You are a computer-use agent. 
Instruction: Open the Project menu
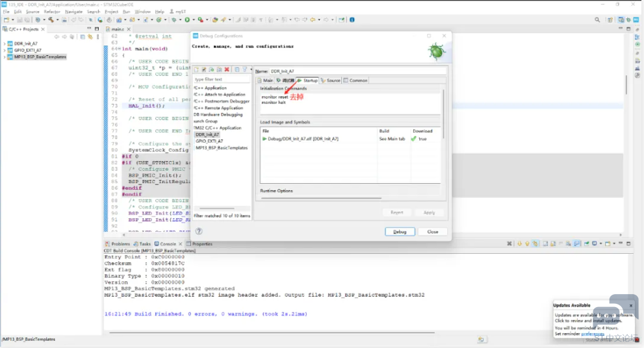click(x=111, y=12)
